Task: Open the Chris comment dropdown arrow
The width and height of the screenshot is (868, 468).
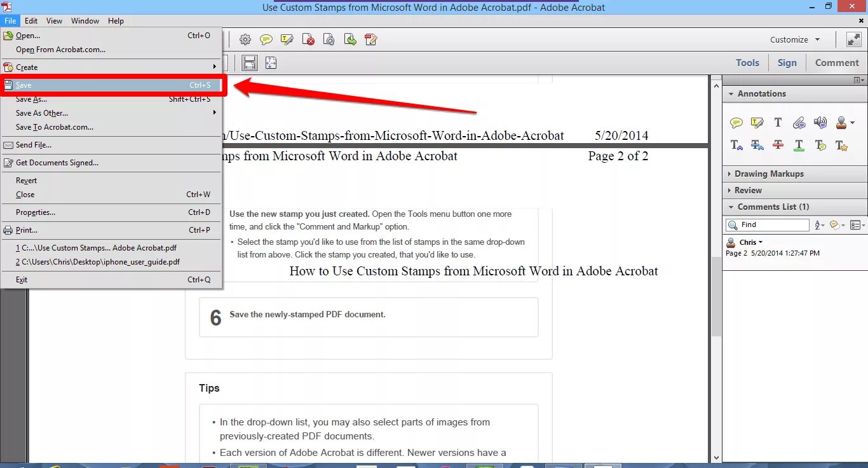Action: point(761,242)
